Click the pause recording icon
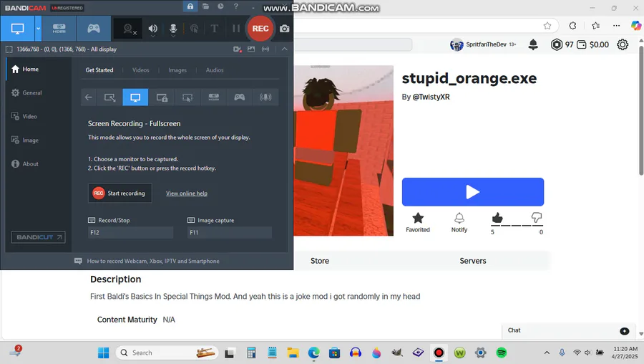 click(235, 29)
